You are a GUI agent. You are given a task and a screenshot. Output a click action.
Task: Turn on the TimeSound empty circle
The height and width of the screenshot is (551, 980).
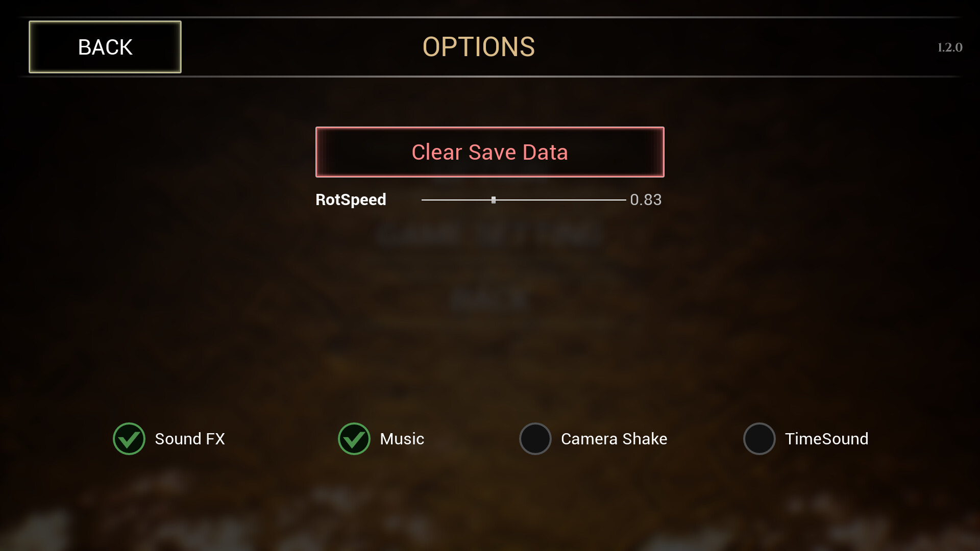point(759,439)
